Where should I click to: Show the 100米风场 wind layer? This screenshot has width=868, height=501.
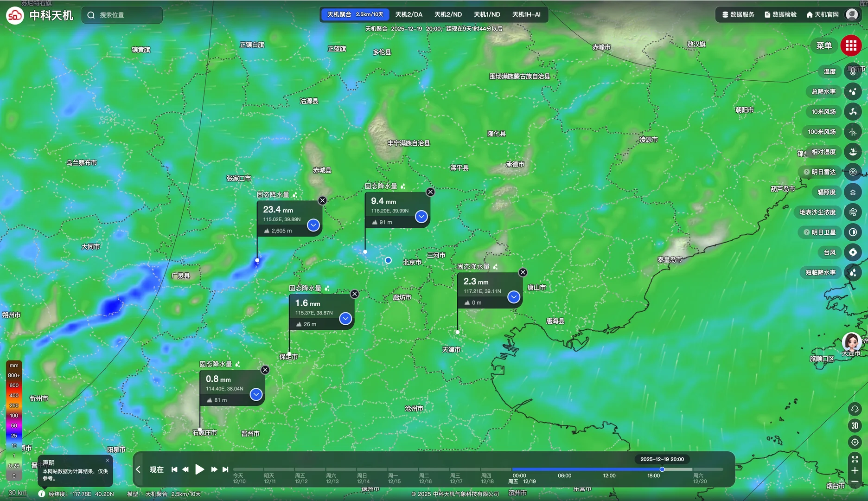[x=853, y=132]
